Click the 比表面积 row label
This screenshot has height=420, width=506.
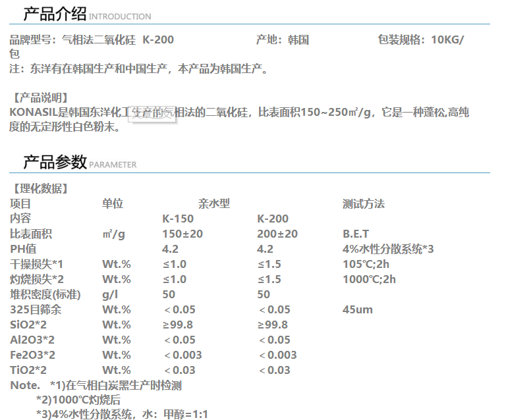(31, 234)
